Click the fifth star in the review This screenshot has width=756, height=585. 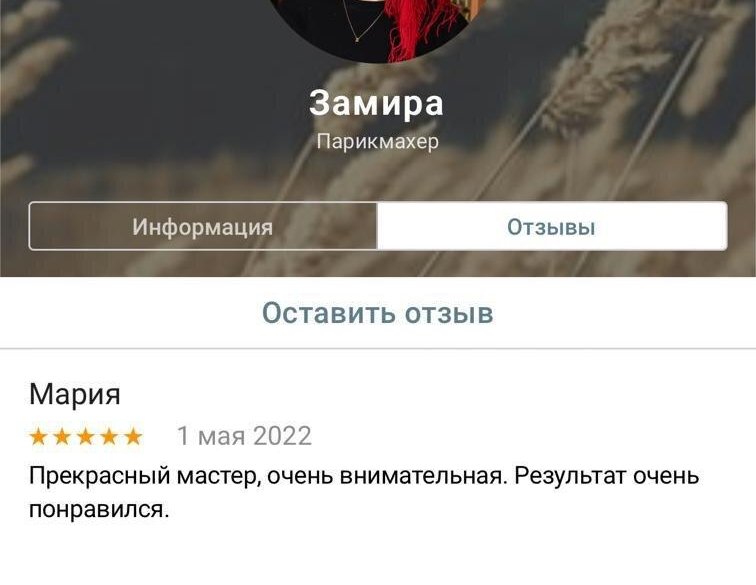(x=133, y=436)
